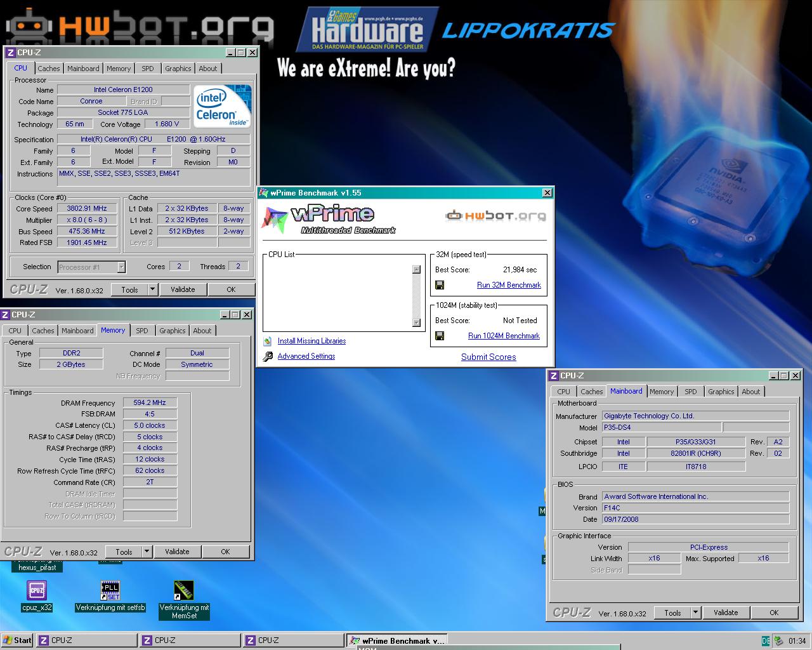This screenshot has width=812, height=650.
Task: Open About tab in Mainboard CPU-Z window
Action: 751,392
